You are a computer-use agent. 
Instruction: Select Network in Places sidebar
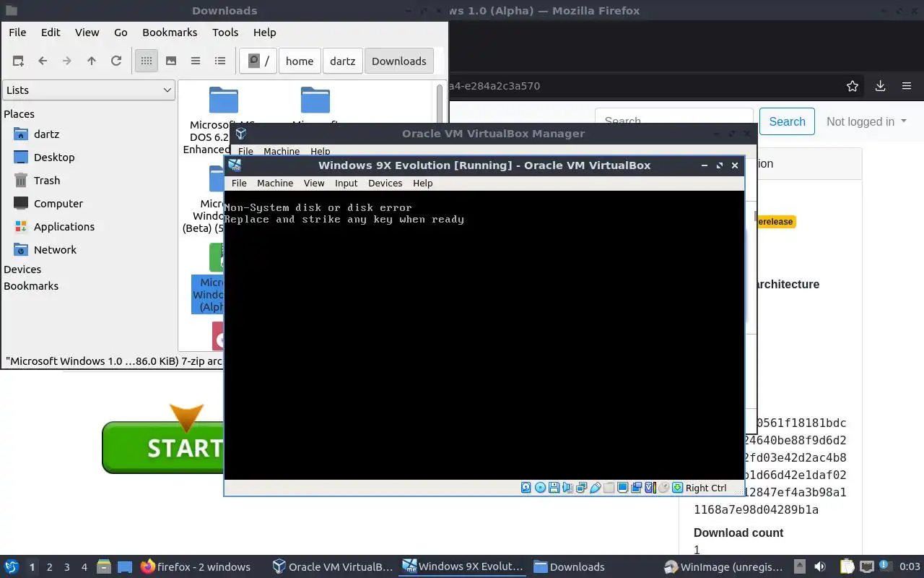tap(55, 250)
